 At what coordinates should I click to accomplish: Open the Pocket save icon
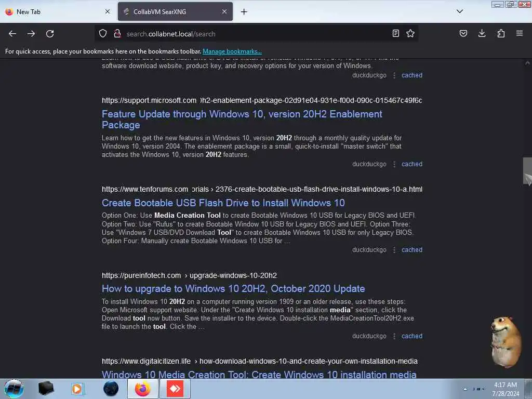point(463,34)
